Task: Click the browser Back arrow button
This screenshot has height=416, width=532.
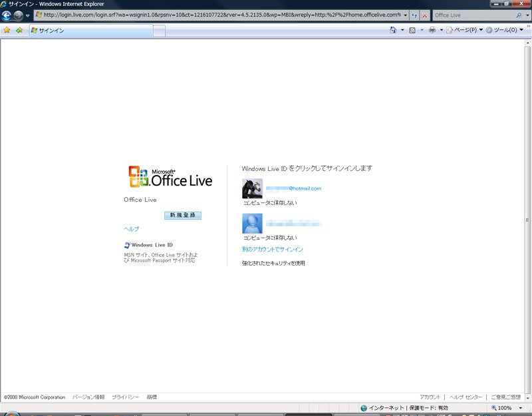Action: point(7,15)
